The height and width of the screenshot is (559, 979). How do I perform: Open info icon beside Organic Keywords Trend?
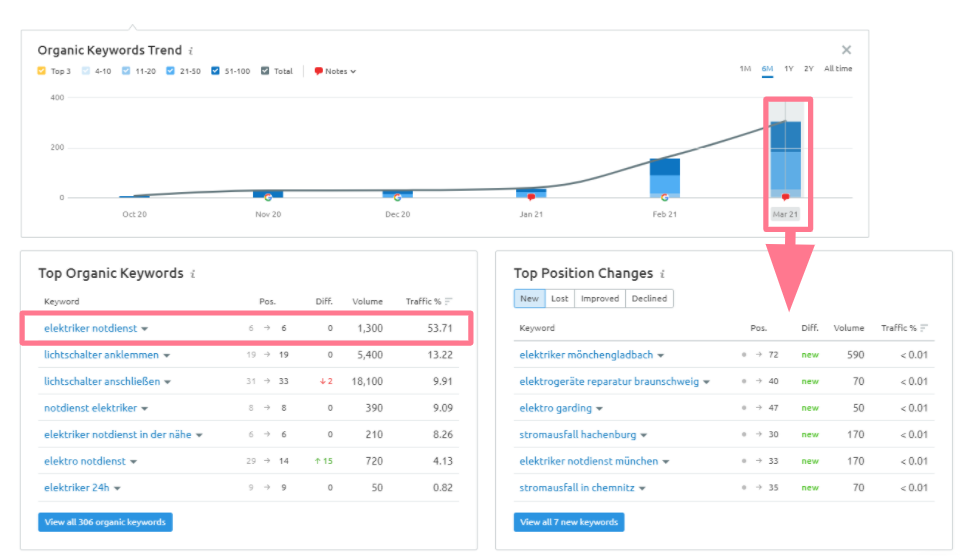tap(191, 51)
